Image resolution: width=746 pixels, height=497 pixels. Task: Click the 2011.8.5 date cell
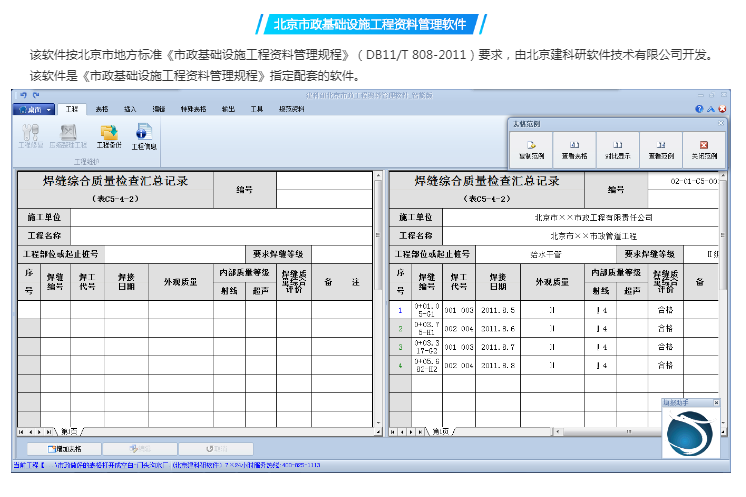coord(498,310)
